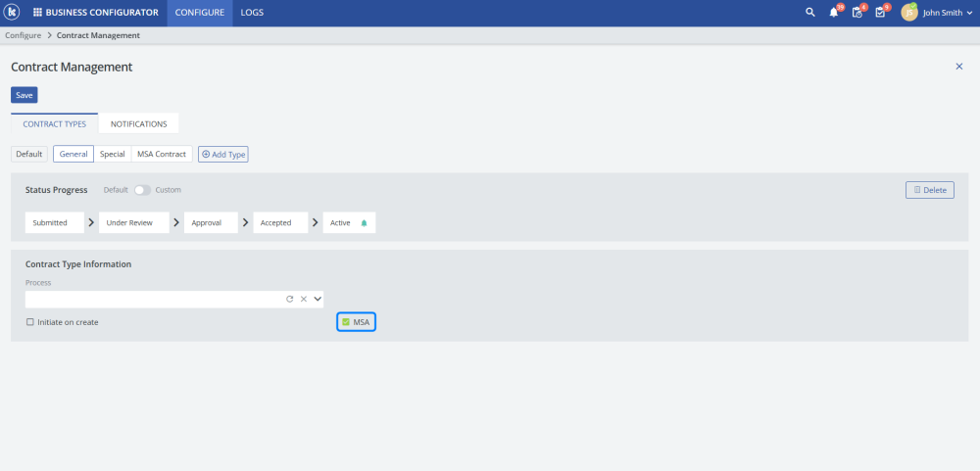Open the Business Configurator grid menu icon
Viewport: 980px width, 471px height.
click(37, 13)
